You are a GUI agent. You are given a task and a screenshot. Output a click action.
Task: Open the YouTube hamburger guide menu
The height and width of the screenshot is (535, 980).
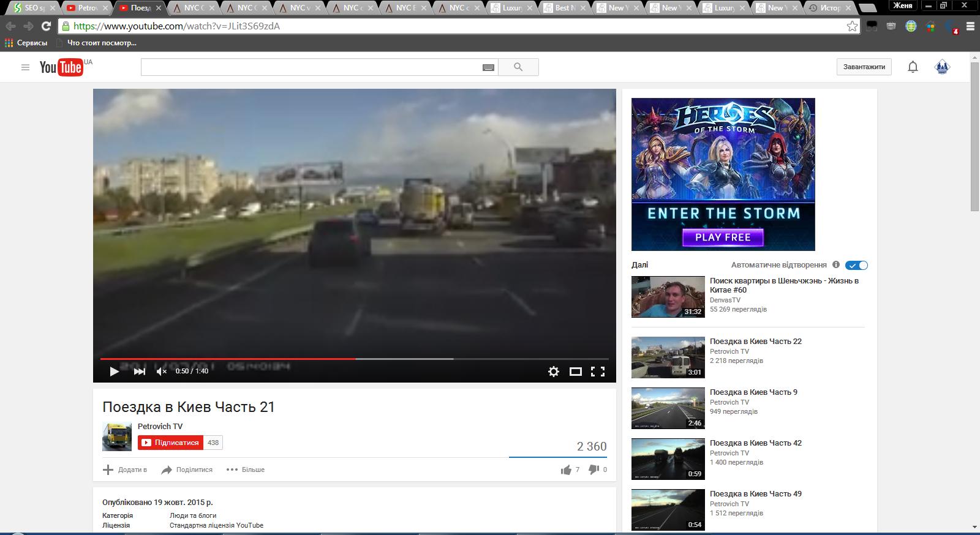coord(25,67)
